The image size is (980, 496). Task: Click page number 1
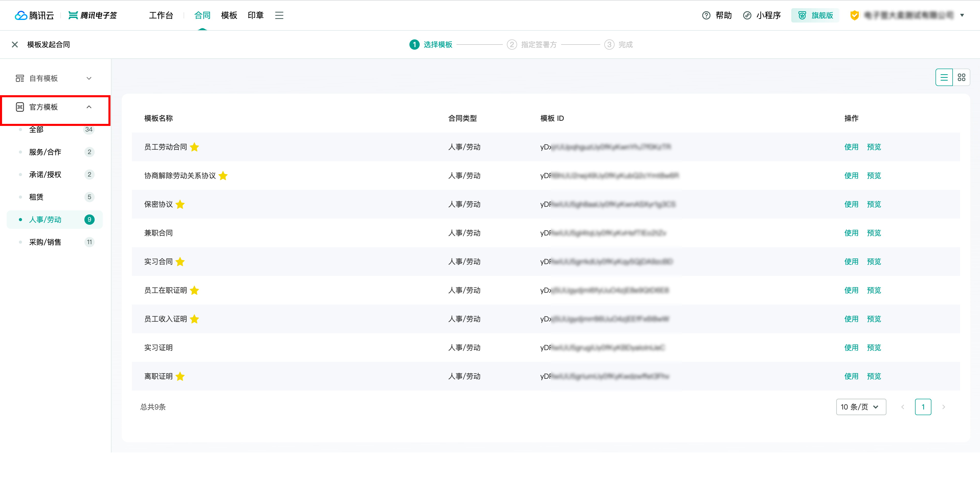click(923, 407)
